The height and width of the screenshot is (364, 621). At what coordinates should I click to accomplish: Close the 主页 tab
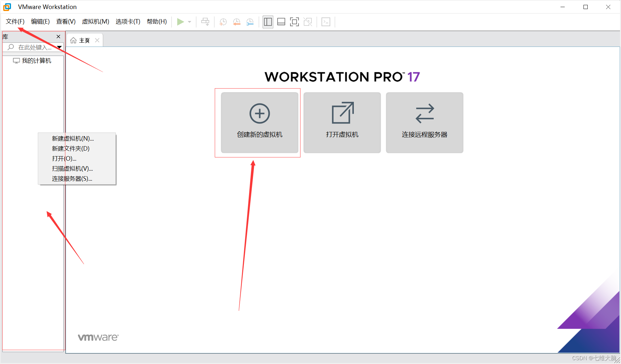point(97,40)
